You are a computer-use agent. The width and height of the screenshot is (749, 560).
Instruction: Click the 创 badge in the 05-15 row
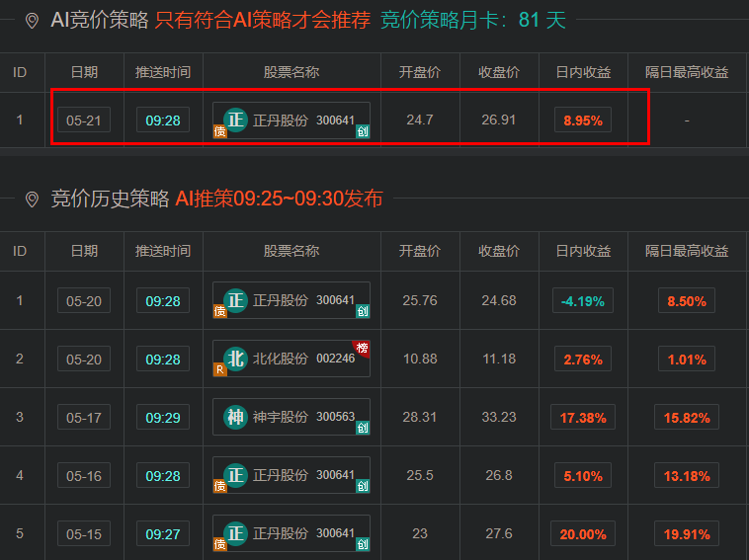click(363, 544)
